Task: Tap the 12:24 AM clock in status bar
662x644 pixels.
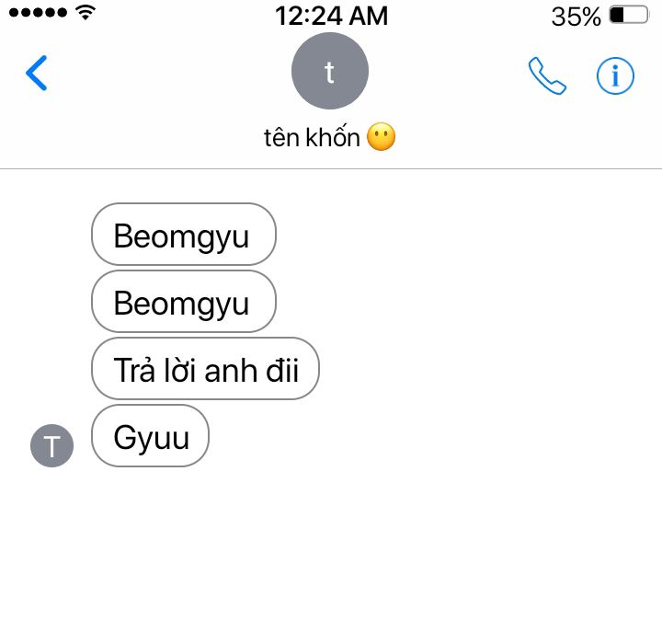Action: click(331, 16)
